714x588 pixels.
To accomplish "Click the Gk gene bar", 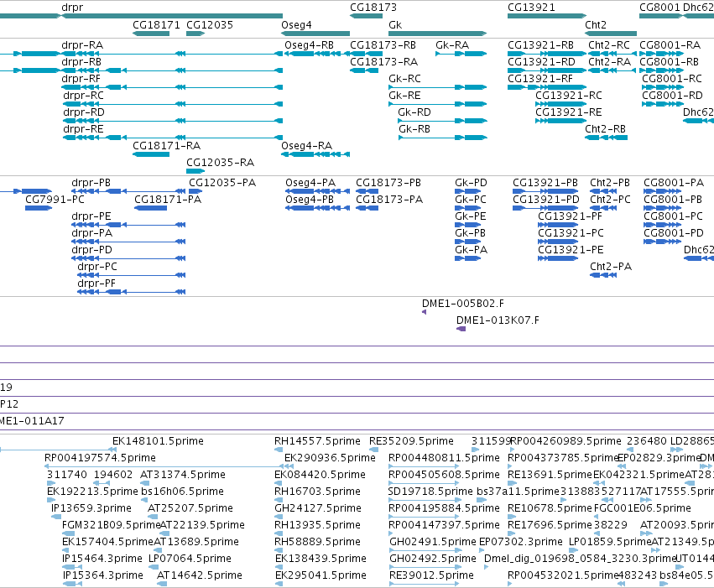I will 438,34.
